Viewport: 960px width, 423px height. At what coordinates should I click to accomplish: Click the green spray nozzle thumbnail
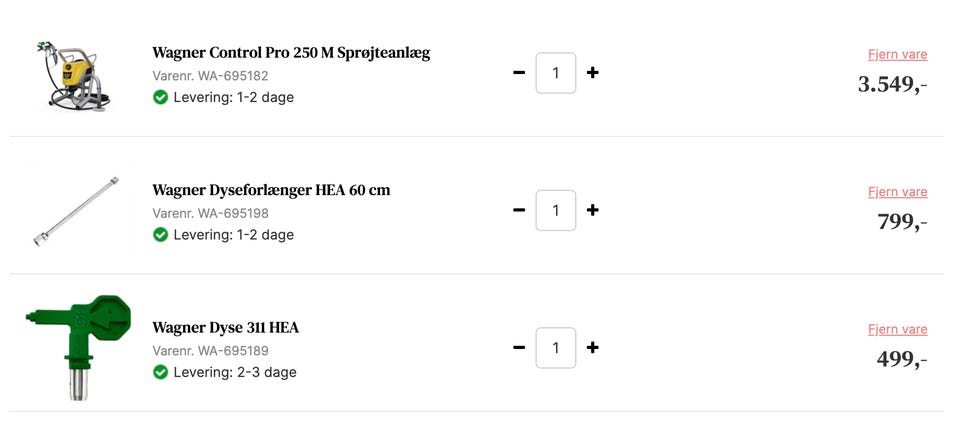pyautogui.click(x=77, y=345)
